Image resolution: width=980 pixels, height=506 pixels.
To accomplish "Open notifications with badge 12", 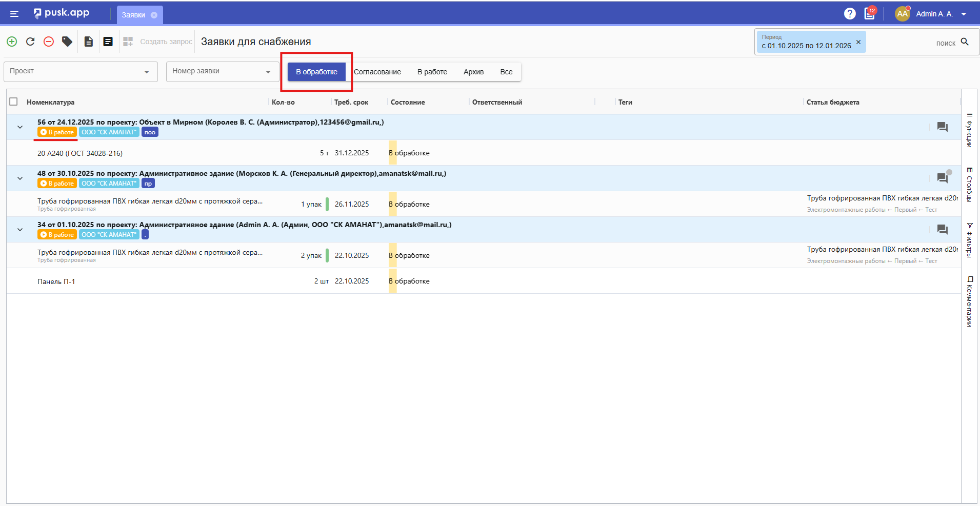I will (870, 14).
